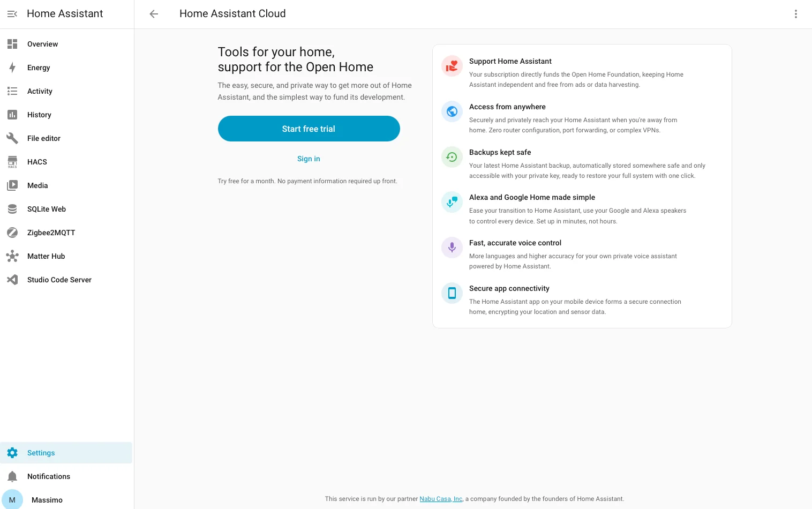The height and width of the screenshot is (509, 812).
Task: Open the Overview dashboard icon
Action: click(12, 44)
